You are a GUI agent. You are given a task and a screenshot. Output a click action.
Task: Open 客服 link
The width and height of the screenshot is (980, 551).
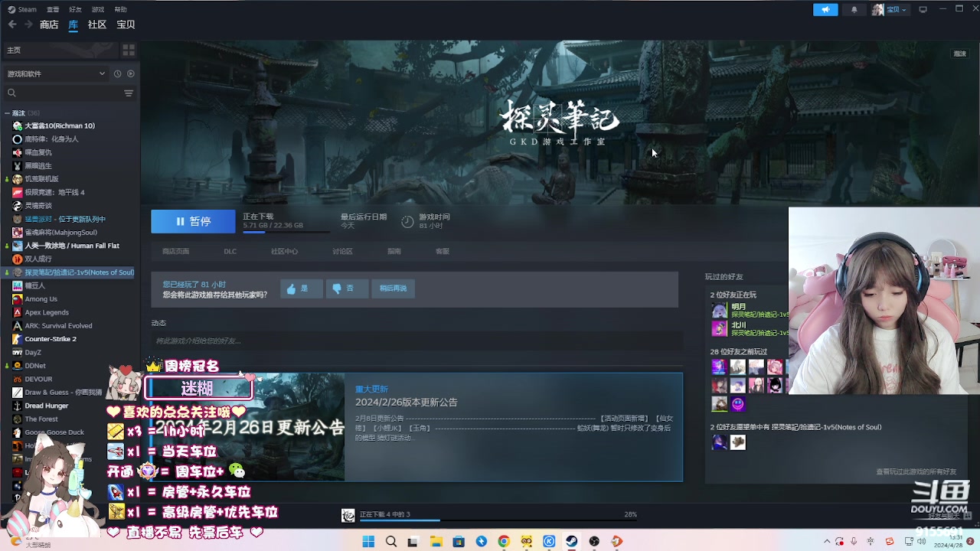(x=443, y=251)
